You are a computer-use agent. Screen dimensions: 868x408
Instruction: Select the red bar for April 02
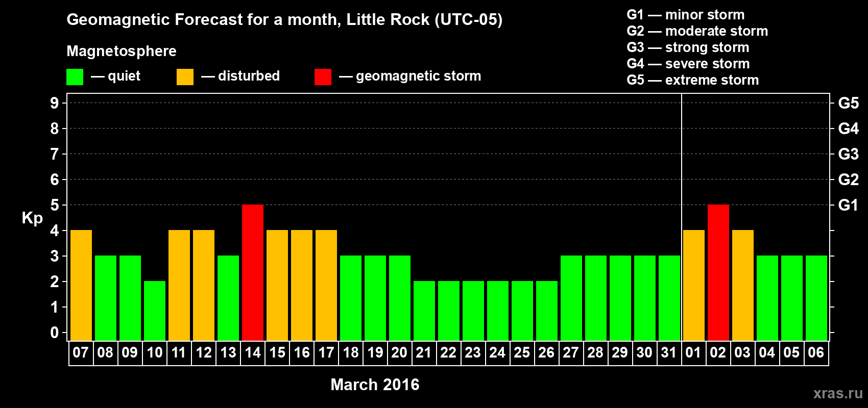(x=718, y=273)
